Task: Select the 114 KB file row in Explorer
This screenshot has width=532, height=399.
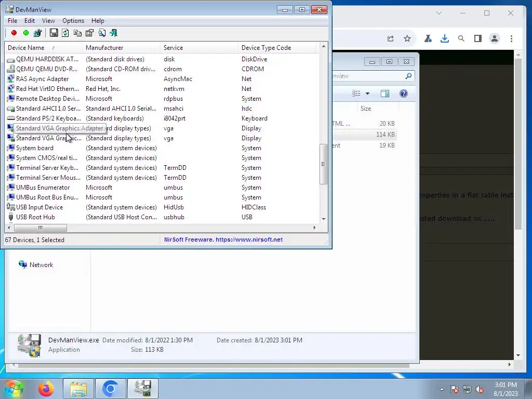Action: [x=364, y=135]
